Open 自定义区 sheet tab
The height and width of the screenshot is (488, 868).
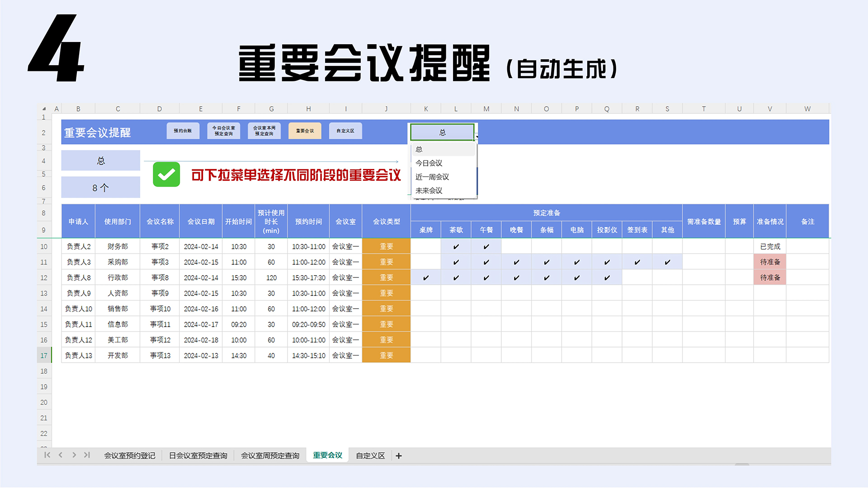click(370, 455)
